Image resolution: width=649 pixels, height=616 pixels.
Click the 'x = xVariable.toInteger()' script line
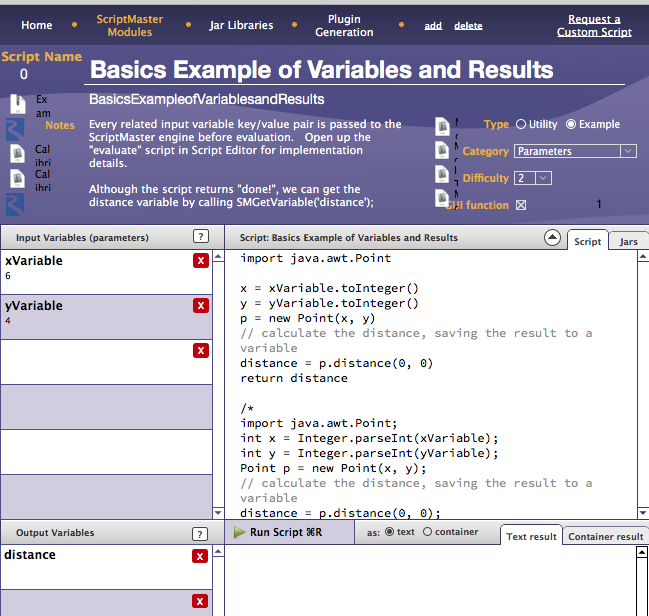tap(329, 288)
